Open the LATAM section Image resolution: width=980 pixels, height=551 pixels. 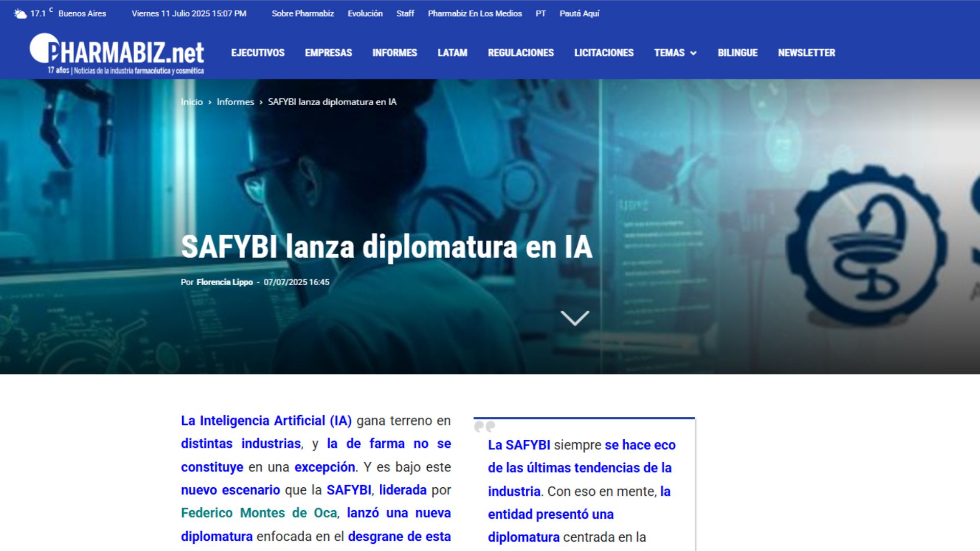coord(452,53)
